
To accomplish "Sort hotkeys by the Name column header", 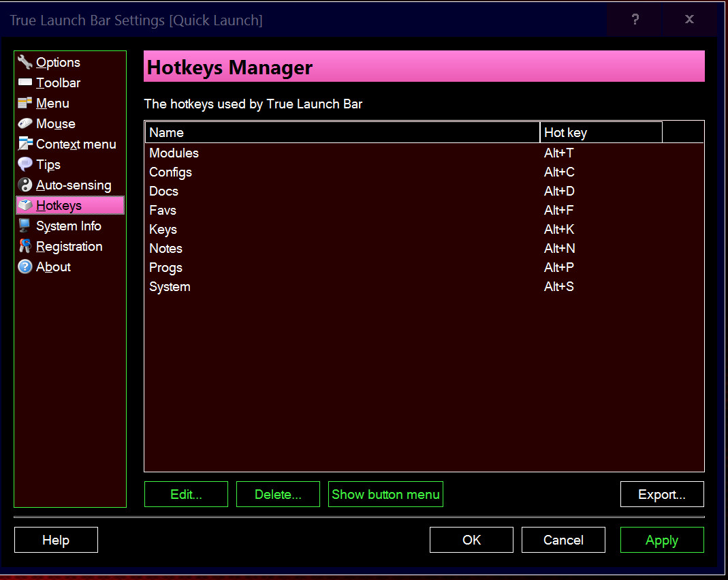I will (342, 133).
